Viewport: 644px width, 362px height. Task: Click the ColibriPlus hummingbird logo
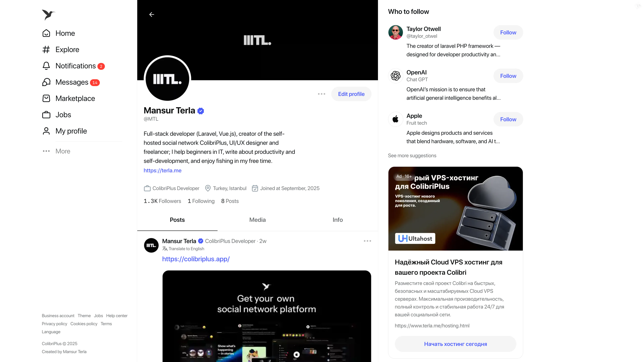[48, 15]
